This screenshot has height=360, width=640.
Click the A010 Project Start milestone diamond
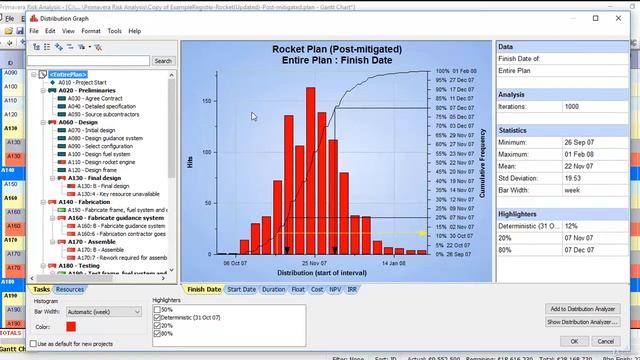tap(52, 82)
